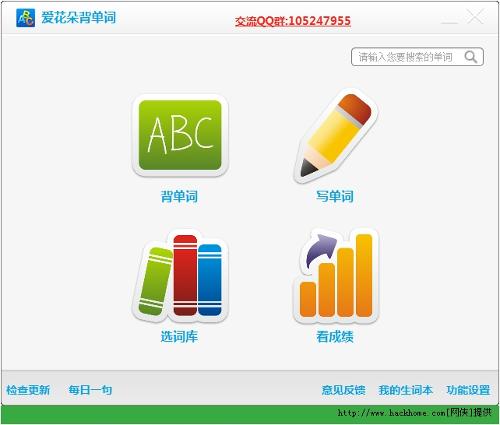Image resolution: width=500 pixels, height=425 pixels.
Task: Click the 看成绩 text label
Action: click(335, 337)
